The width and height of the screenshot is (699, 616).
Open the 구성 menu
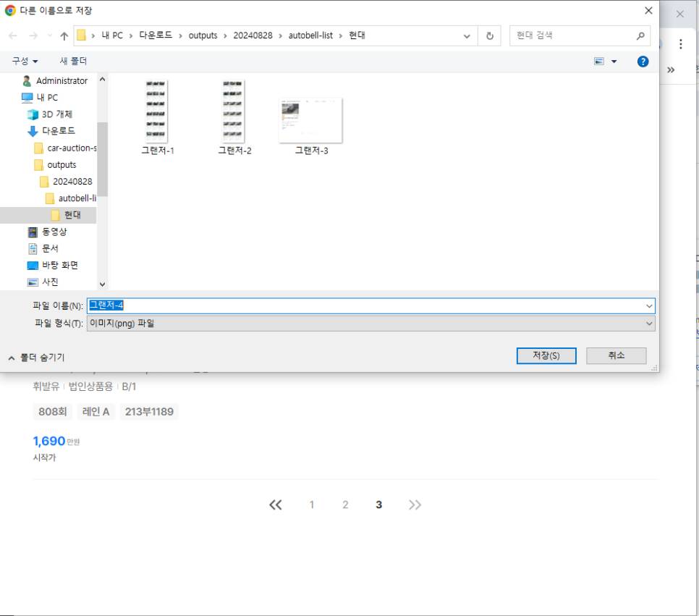click(x=25, y=62)
